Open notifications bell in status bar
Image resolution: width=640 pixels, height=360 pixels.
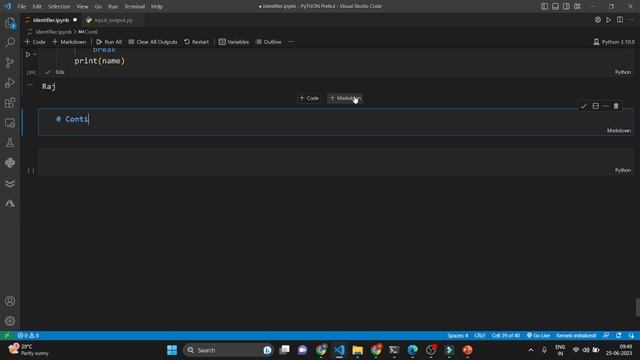631,335
